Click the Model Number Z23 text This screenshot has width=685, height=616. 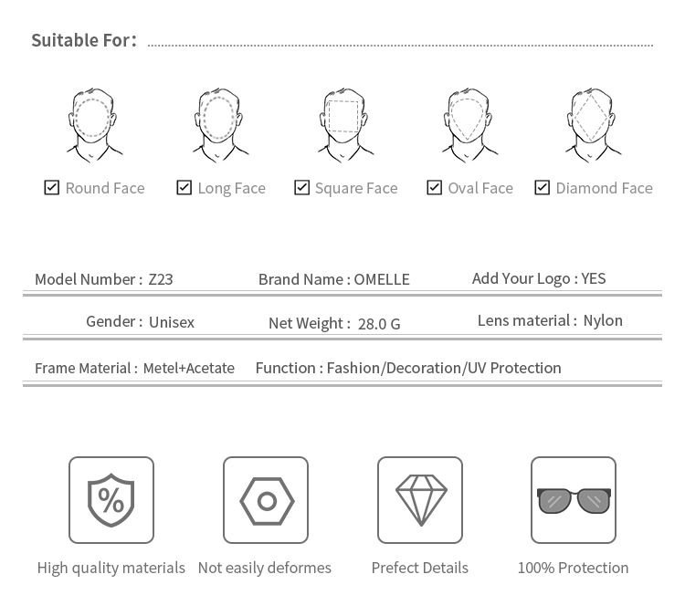[104, 279]
